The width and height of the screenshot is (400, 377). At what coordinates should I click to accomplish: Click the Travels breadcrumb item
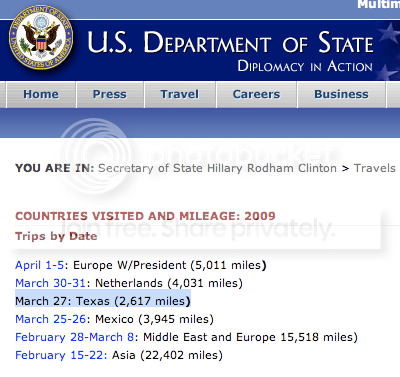375,168
